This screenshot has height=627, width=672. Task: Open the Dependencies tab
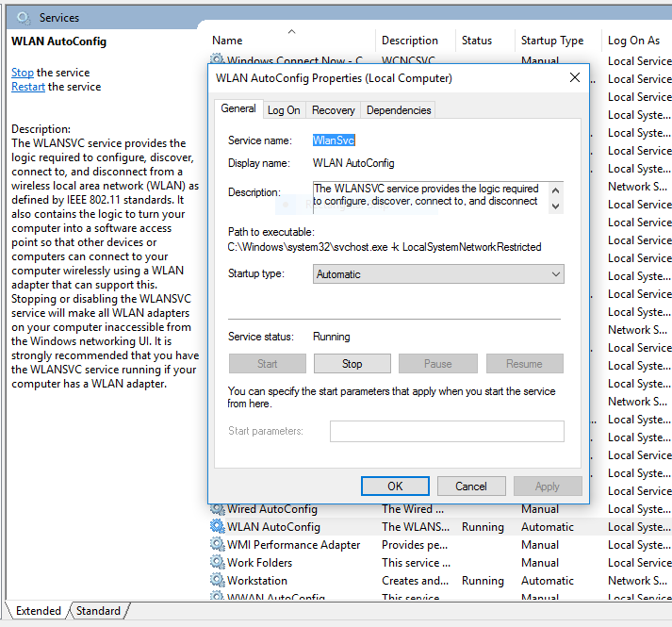(399, 110)
